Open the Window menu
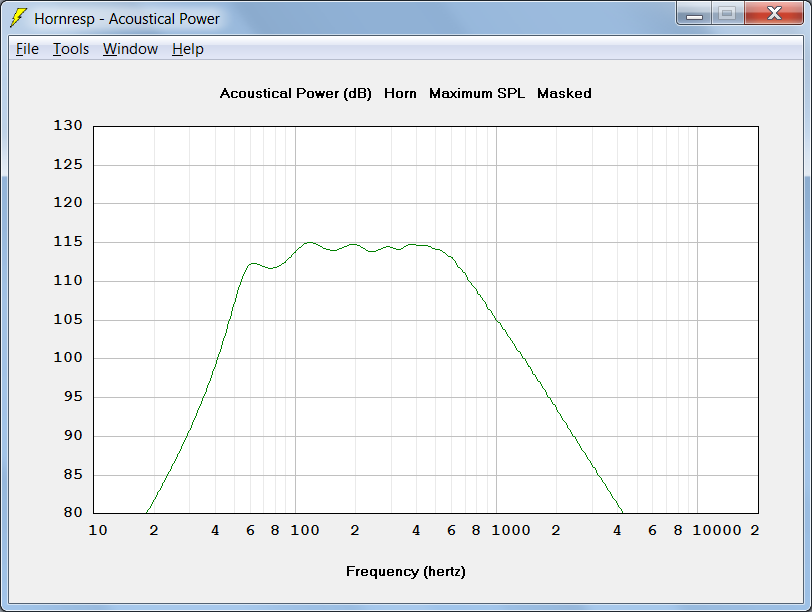 [130, 49]
